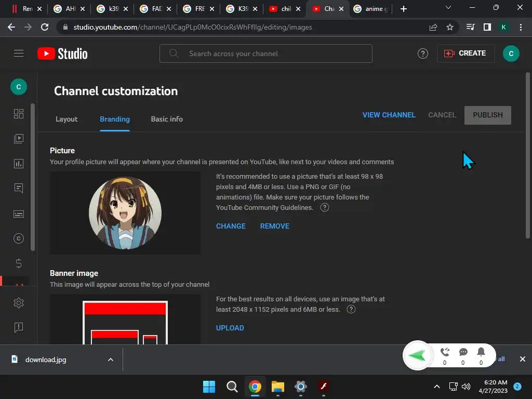Click the account avatar in top-right header
Screen dimensions: 532x399
[511, 54]
